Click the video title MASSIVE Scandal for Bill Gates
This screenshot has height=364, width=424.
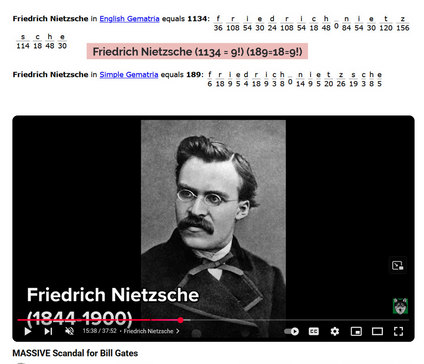(75, 353)
